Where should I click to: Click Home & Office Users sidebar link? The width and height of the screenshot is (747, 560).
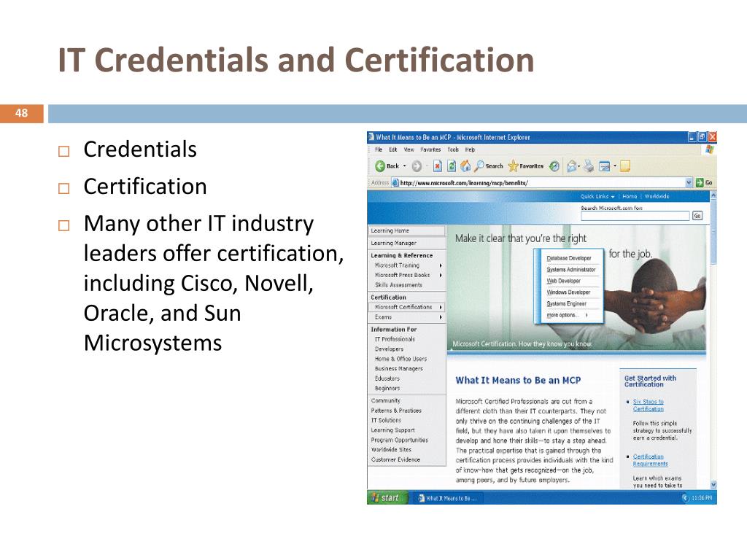tap(400, 359)
